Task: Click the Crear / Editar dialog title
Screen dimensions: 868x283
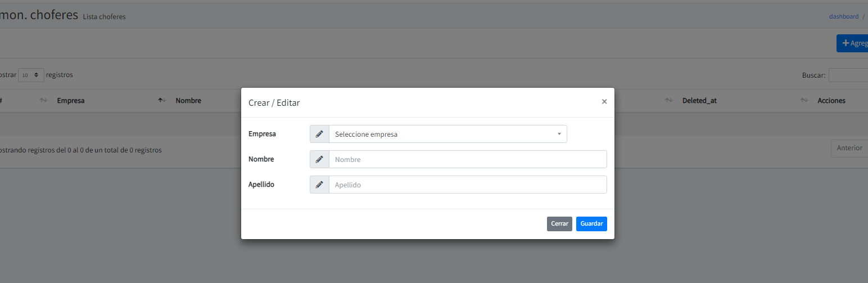Action: click(x=274, y=103)
